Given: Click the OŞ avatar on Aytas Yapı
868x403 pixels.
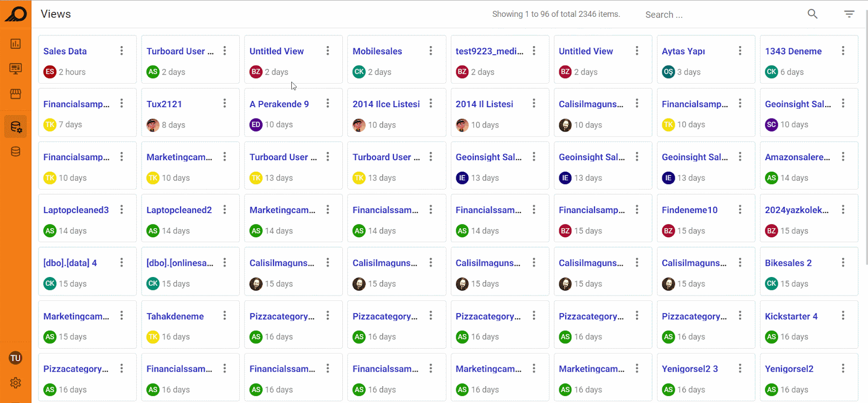Looking at the screenshot, I should click(668, 72).
